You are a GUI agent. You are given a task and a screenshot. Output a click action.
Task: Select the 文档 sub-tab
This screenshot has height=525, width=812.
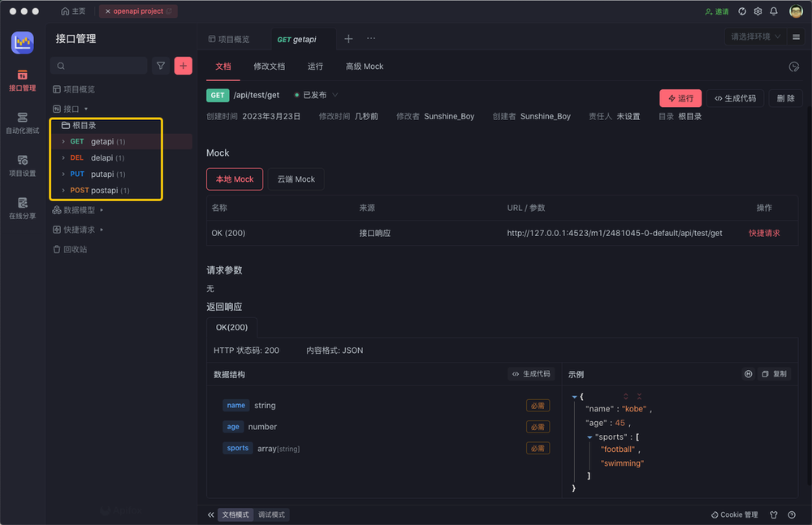click(x=223, y=67)
